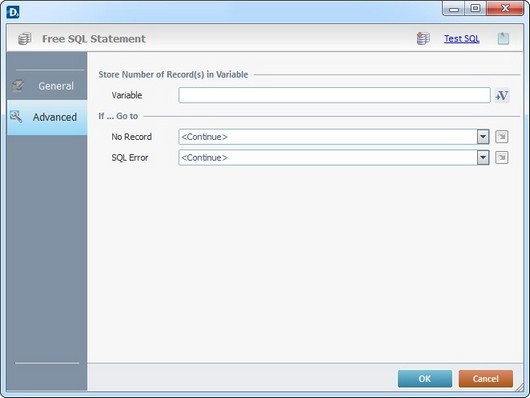The image size is (530, 398).
Task: Expand the SQL Error dropdown arrow
Action: click(x=483, y=158)
